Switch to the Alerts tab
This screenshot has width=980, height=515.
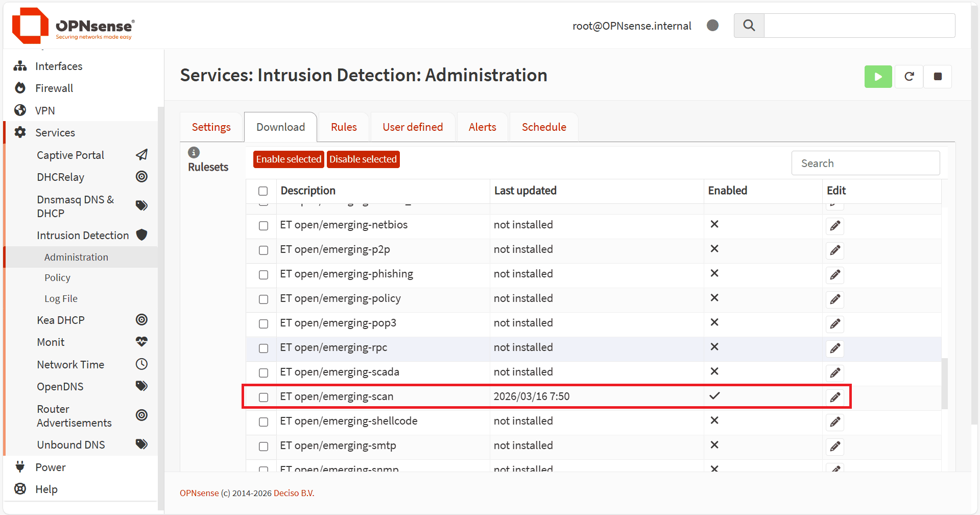click(482, 127)
